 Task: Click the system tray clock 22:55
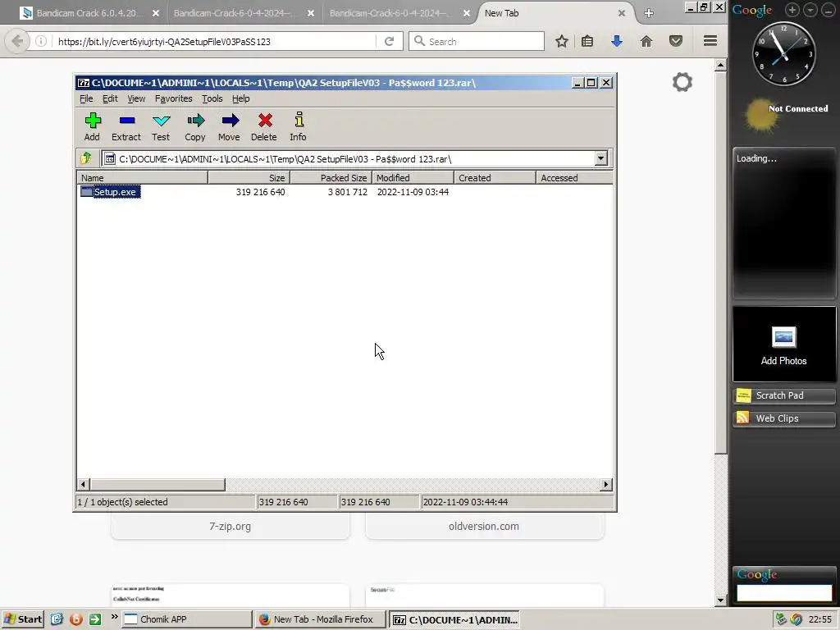coord(820,619)
